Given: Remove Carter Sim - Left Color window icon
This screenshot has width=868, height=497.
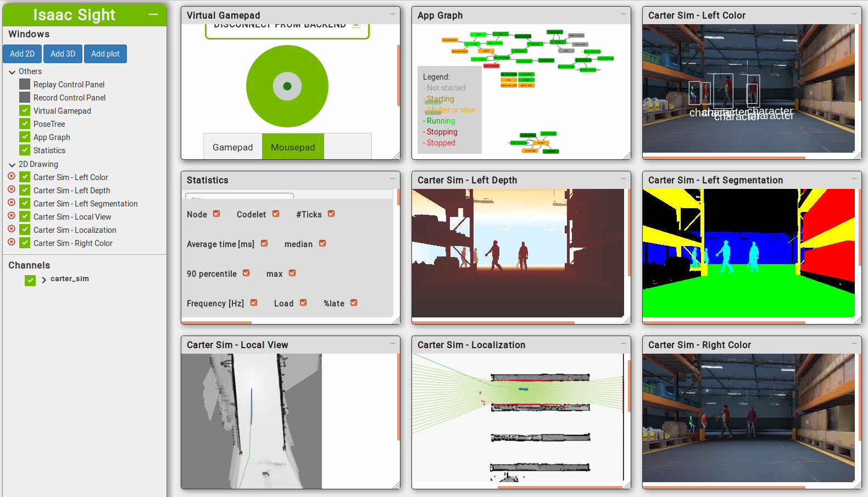Looking at the screenshot, I should pyautogui.click(x=12, y=176).
